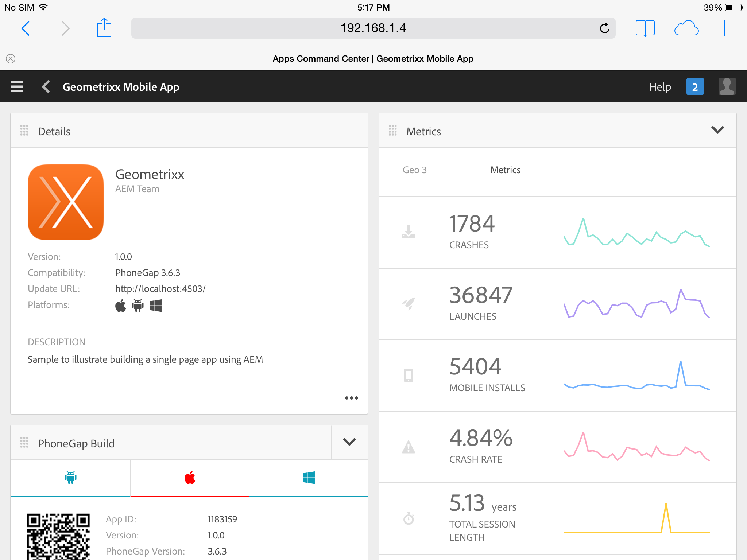Reload the page with refresh icon

pyautogui.click(x=604, y=28)
